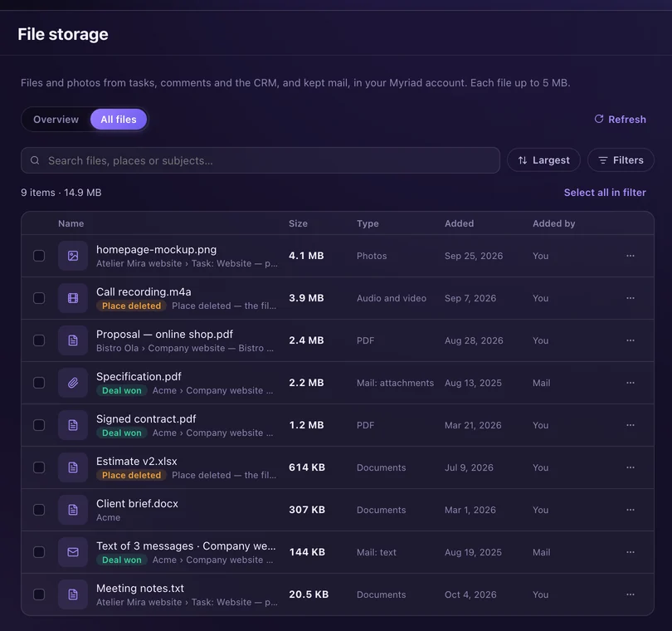Refresh the file list
This screenshot has height=631, width=672.
[620, 120]
